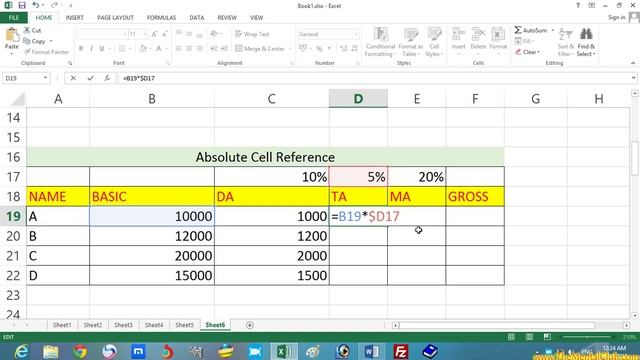The width and height of the screenshot is (640, 360).
Task: Open Internet Explorer from the taskbar
Action: pyautogui.click(x=20, y=351)
